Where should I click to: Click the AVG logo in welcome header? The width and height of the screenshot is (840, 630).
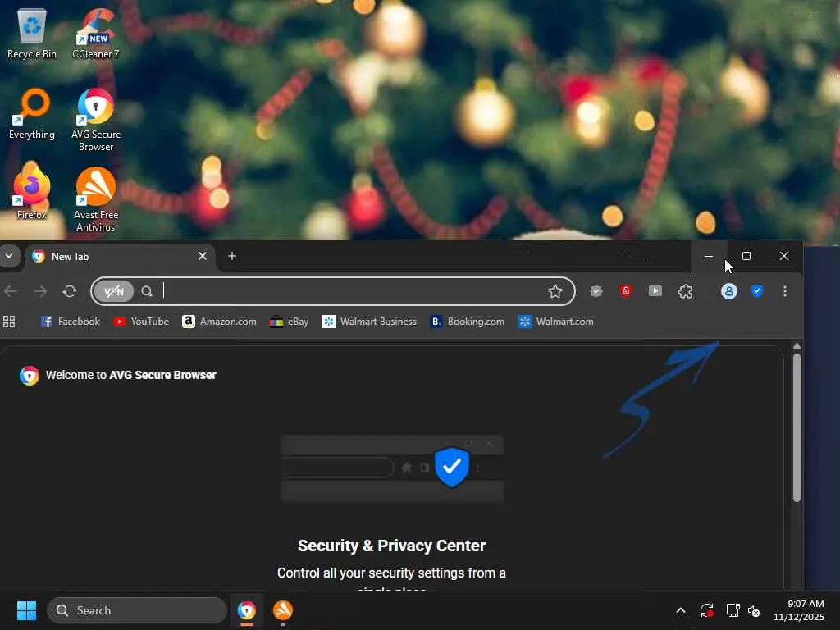tap(30, 376)
